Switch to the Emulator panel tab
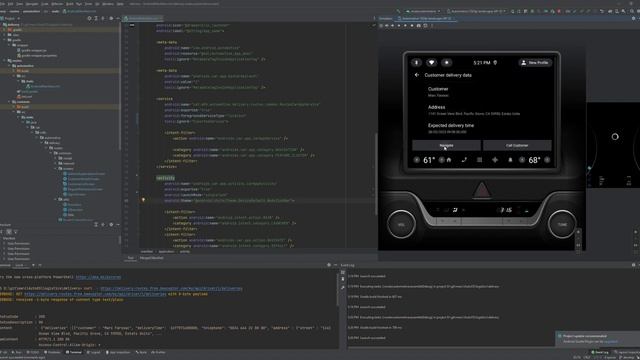This screenshot has width=640, height=360. click(385, 18)
